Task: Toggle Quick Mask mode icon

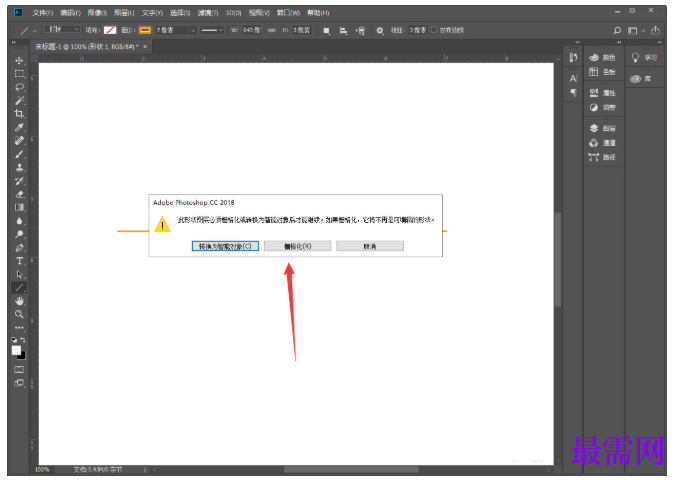Action: point(19,370)
